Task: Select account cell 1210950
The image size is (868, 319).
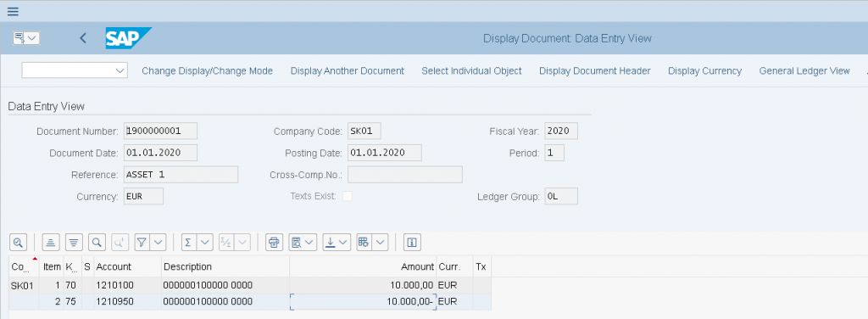Action: pyautogui.click(x=128, y=301)
